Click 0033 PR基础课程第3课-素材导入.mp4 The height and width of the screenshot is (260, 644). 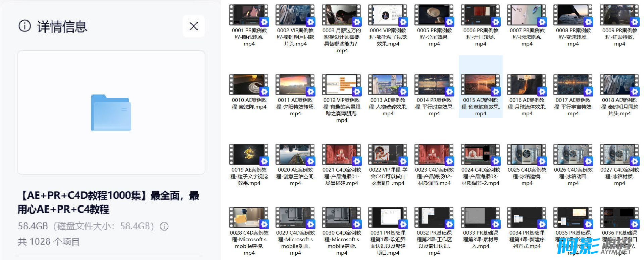(480, 218)
